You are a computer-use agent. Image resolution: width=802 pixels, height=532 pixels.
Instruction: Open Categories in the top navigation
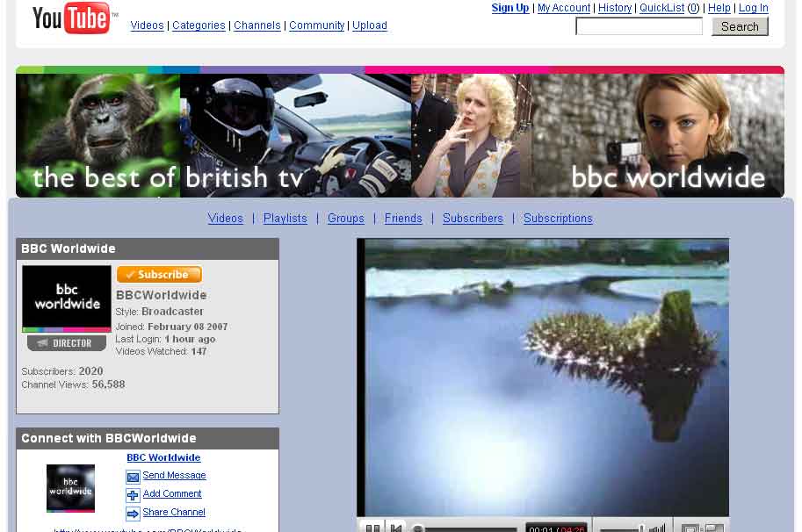(199, 25)
